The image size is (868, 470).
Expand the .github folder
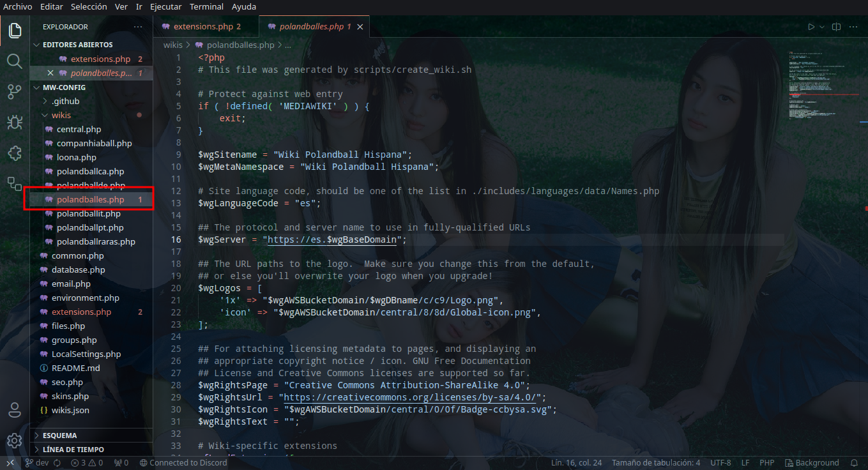[65, 102]
